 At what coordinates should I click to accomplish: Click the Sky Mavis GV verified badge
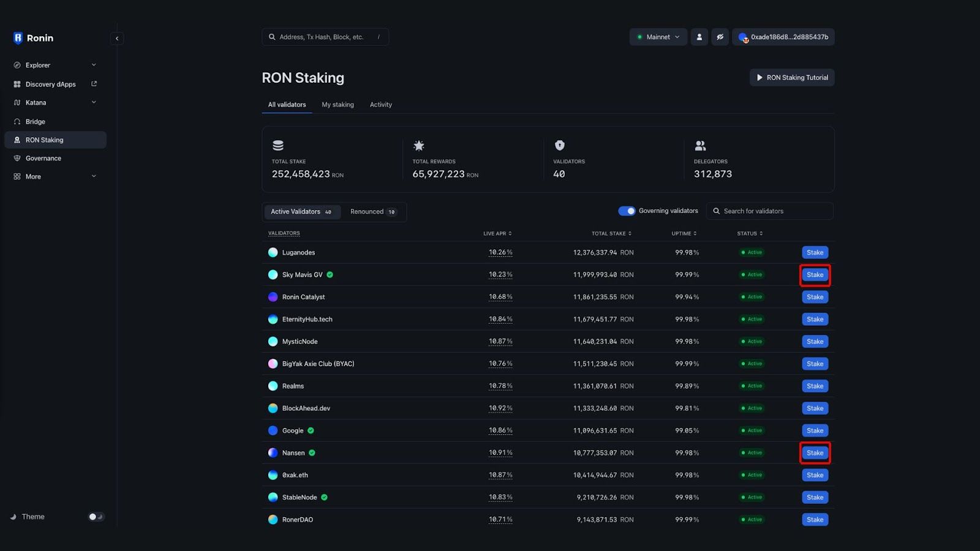330,275
